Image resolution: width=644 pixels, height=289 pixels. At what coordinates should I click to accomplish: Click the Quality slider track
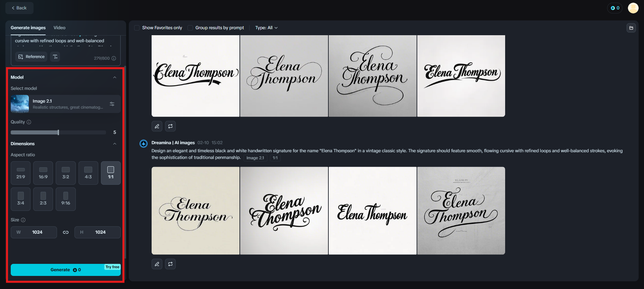click(x=58, y=132)
